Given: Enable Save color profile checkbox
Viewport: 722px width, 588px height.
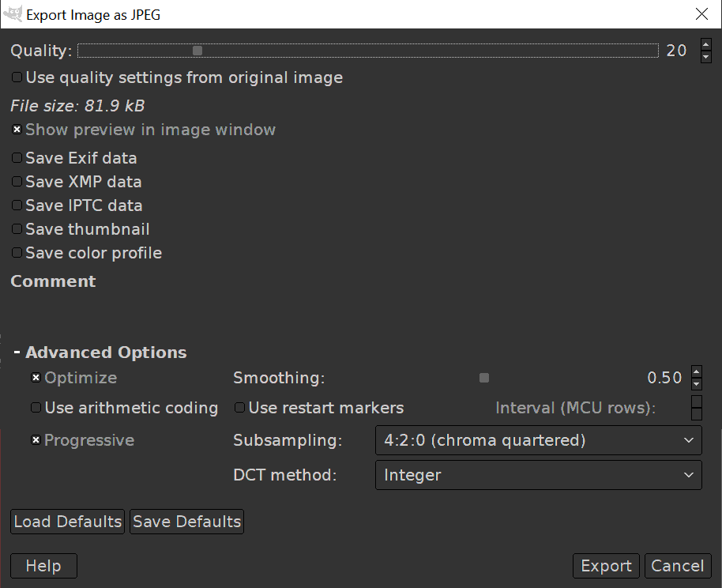Looking at the screenshot, I should (x=17, y=253).
